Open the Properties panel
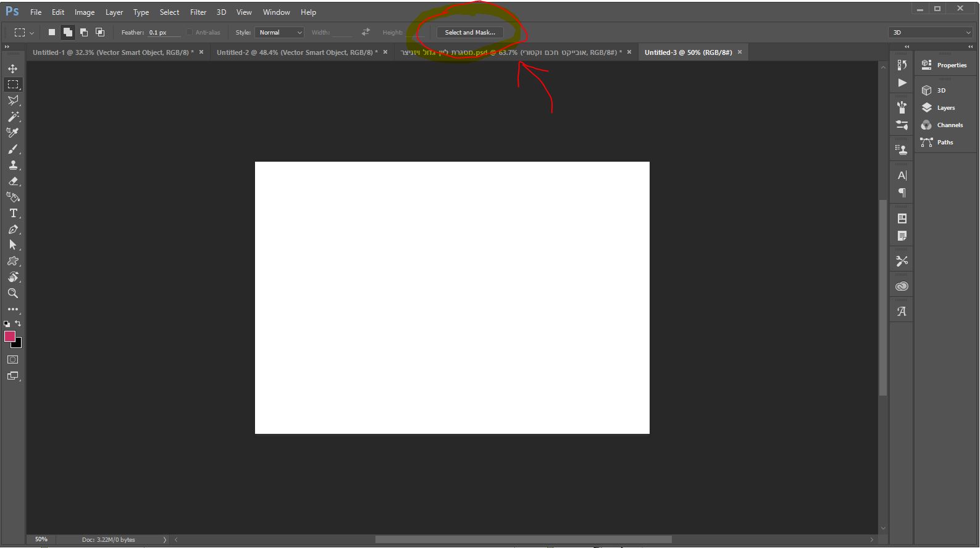Image resolution: width=980 pixels, height=548 pixels. tap(944, 65)
